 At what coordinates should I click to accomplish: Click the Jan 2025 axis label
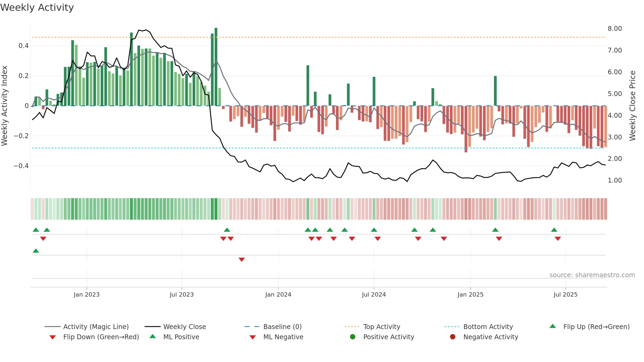(x=470, y=294)
